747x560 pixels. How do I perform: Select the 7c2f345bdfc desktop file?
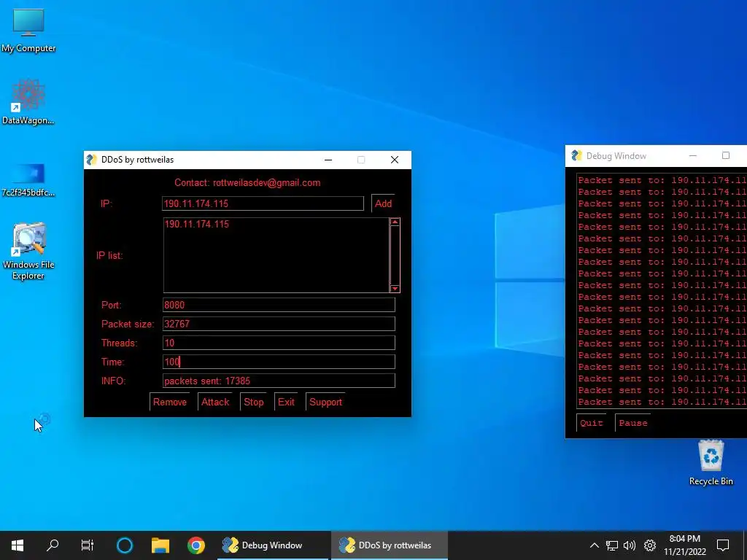pos(28,180)
